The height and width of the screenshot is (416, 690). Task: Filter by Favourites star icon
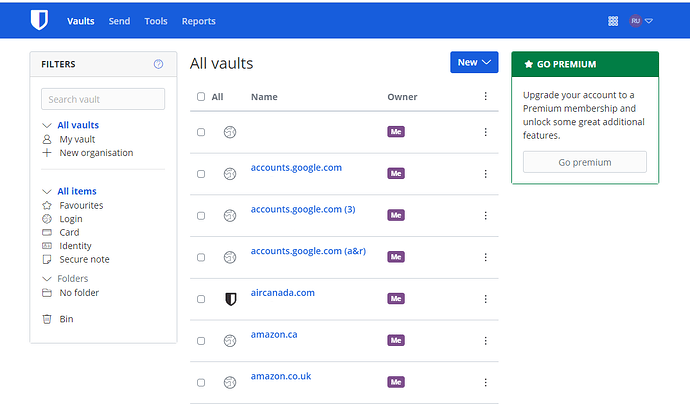pyautogui.click(x=47, y=205)
